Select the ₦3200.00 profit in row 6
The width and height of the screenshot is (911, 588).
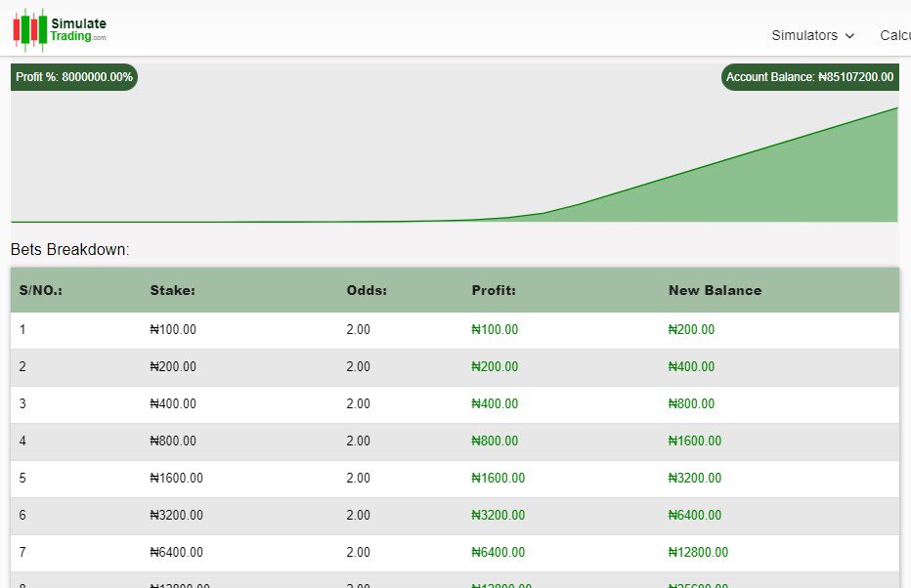pos(498,516)
